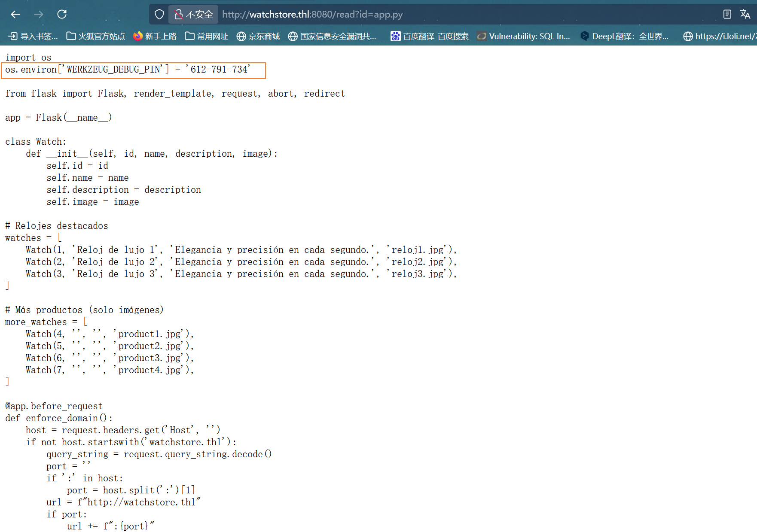
Task: Click the forward navigation arrow
Action: click(x=39, y=15)
